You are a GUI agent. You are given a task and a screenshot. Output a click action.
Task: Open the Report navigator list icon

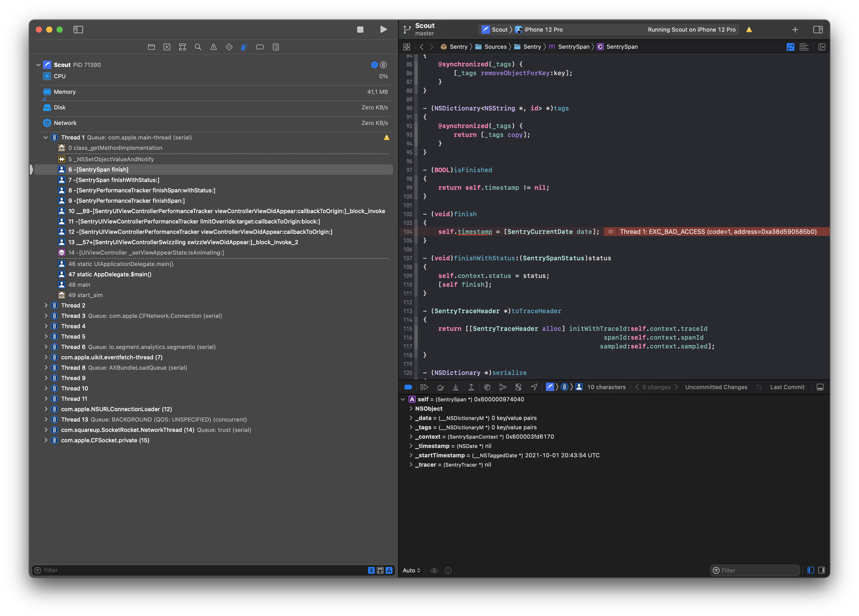275,47
